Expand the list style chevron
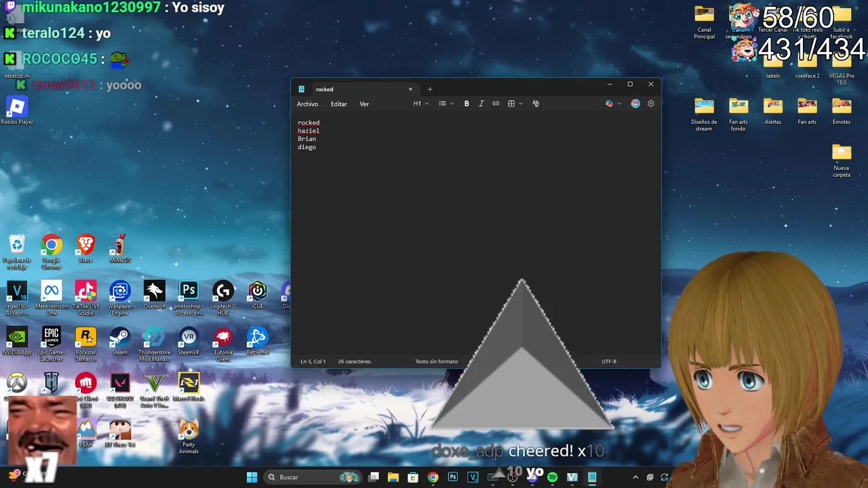The width and height of the screenshot is (868, 488). point(452,104)
